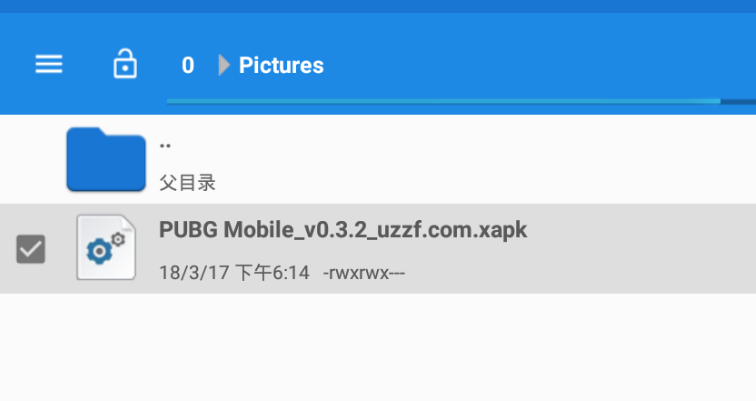Go to the root 0 breadcrumb
This screenshot has width=756, height=401.
[x=188, y=65]
